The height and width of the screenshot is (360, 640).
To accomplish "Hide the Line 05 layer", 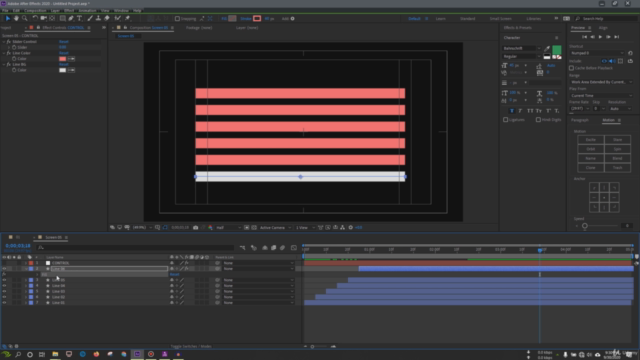I will tap(4, 280).
